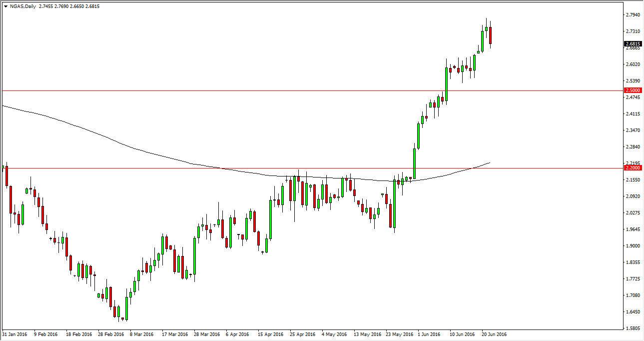Click the 2.3470 price axis label
Screen dimensions: 644x341
632,130
